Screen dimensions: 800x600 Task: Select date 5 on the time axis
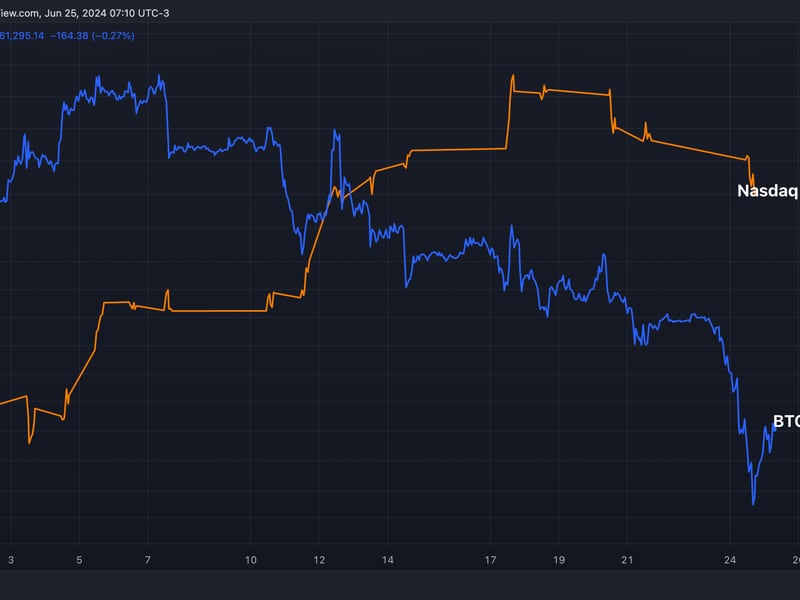pos(79,560)
